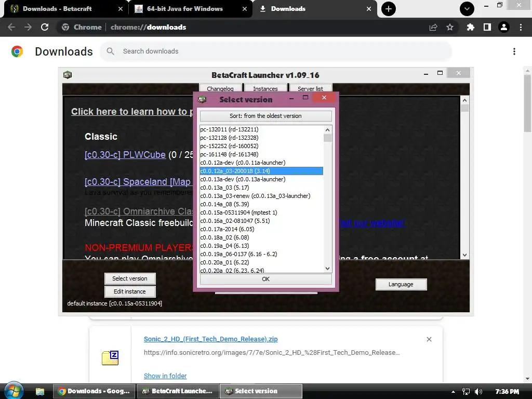Confirm selection with the OK button
Image resolution: width=532 pixels, height=399 pixels.
(x=265, y=279)
